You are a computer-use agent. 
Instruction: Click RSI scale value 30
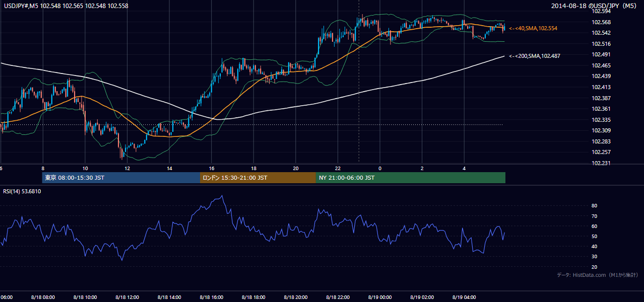click(594, 257)
